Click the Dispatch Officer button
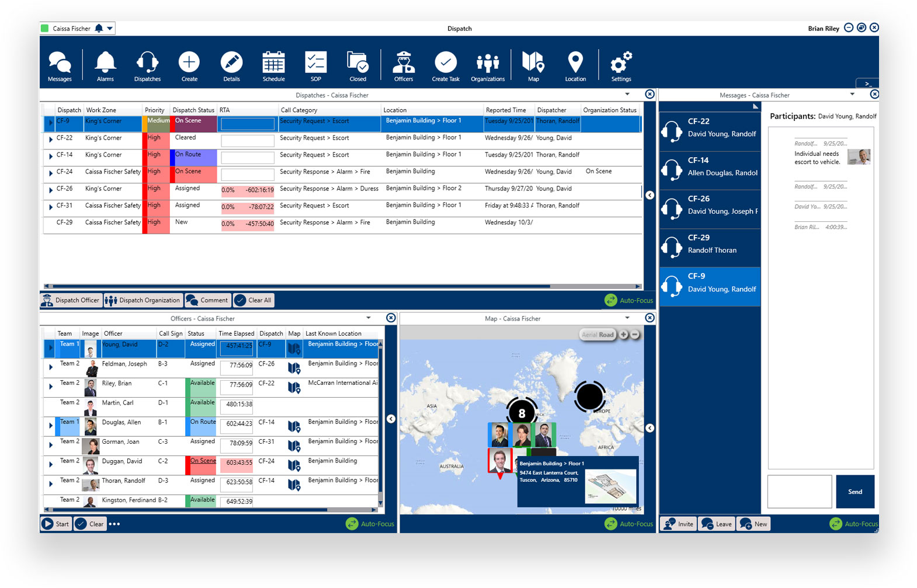917x588 pixels. tap(71, 300)
